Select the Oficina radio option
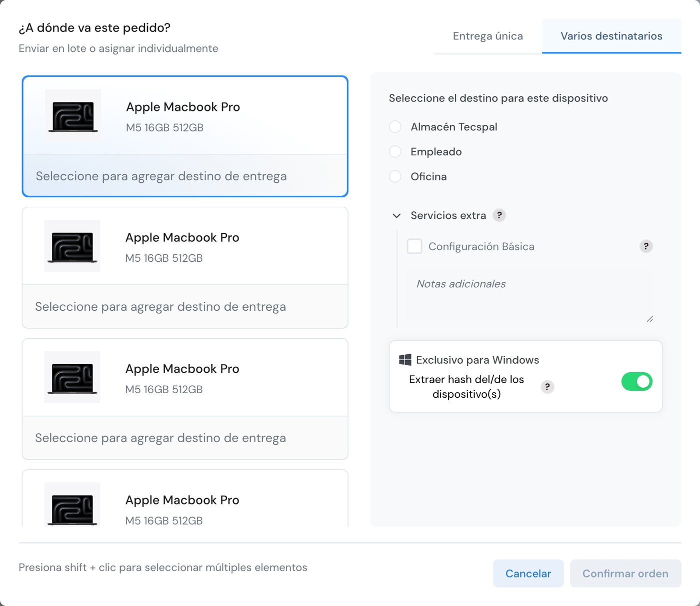The image size is (700, 606). (x=395, y=176)
